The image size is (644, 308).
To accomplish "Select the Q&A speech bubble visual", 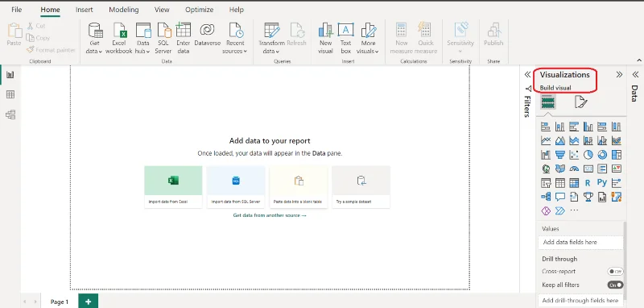I will [x=559, y=197].
